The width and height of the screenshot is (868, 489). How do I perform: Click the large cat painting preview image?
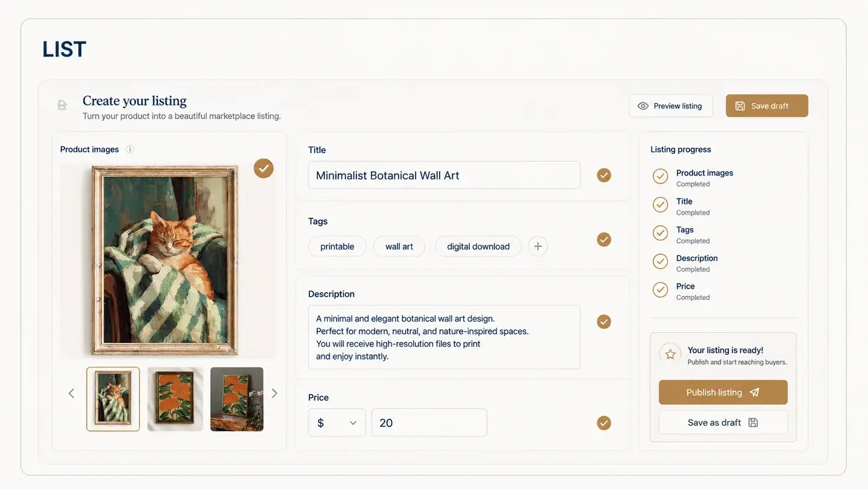click(165, 260)
